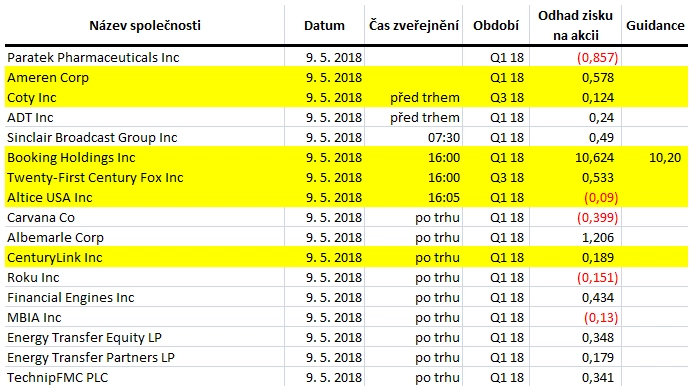693x392 pixels.
Task: Click the Období column header
Action: click(x=496, y=25)
